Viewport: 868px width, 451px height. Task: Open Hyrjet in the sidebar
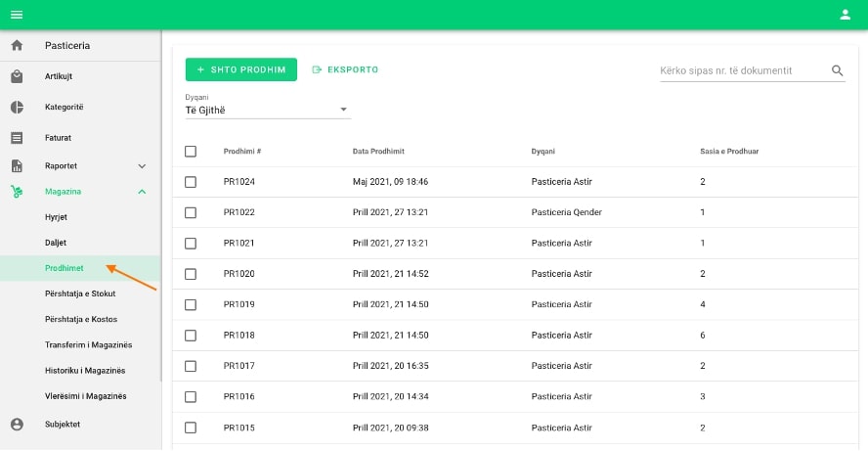pyautogui.click(x=56, y=216)
